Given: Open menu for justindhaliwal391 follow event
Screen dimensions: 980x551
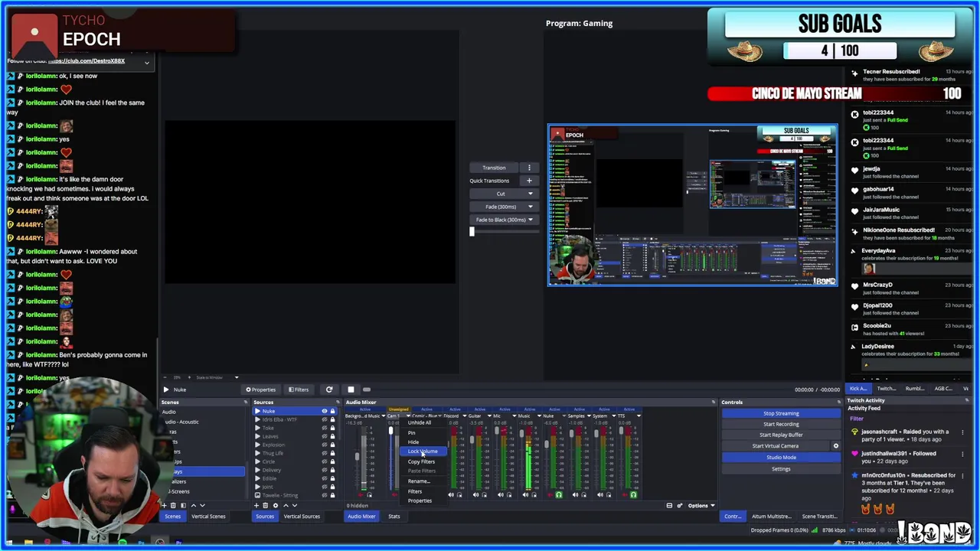Looking at the screenshot, I should (x=962, y=454).
